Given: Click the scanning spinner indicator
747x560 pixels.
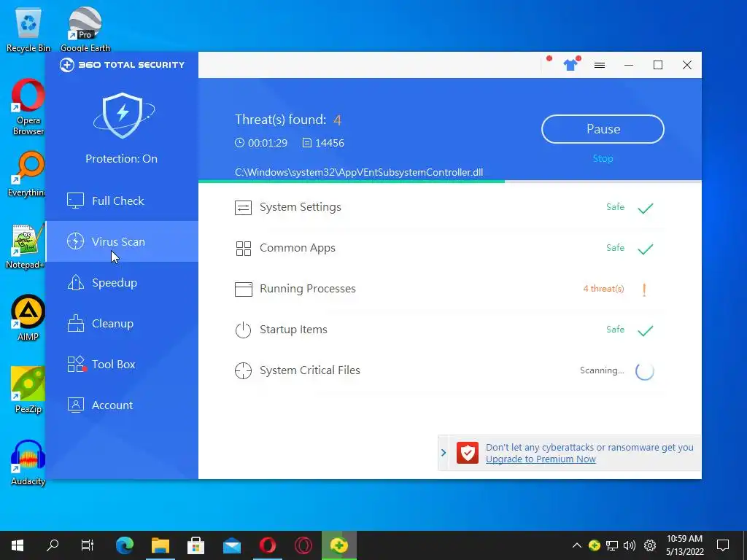Looking at the screenshot, I should pyautogui.click(x=645, y=371).
